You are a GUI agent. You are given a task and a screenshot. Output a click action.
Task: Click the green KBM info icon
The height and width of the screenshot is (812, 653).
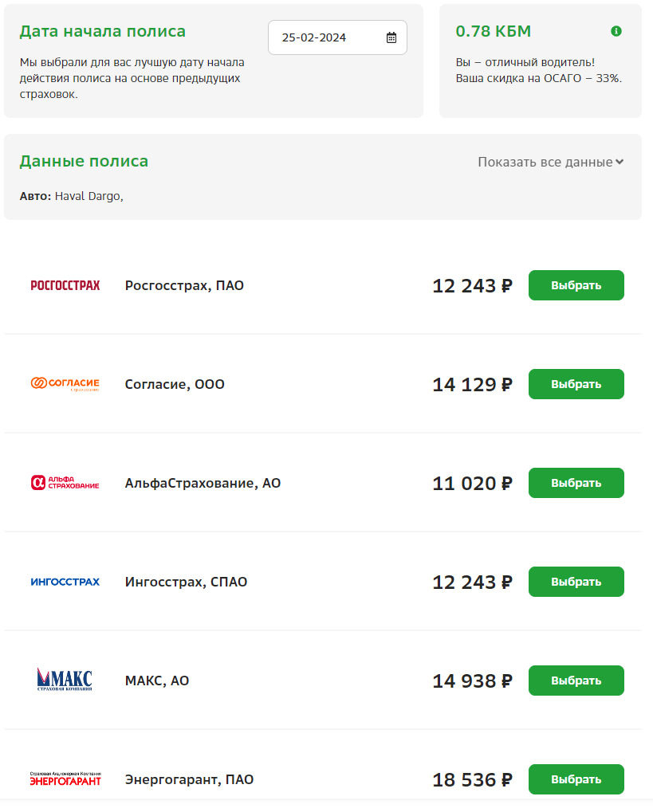click(x=616, y=31)
